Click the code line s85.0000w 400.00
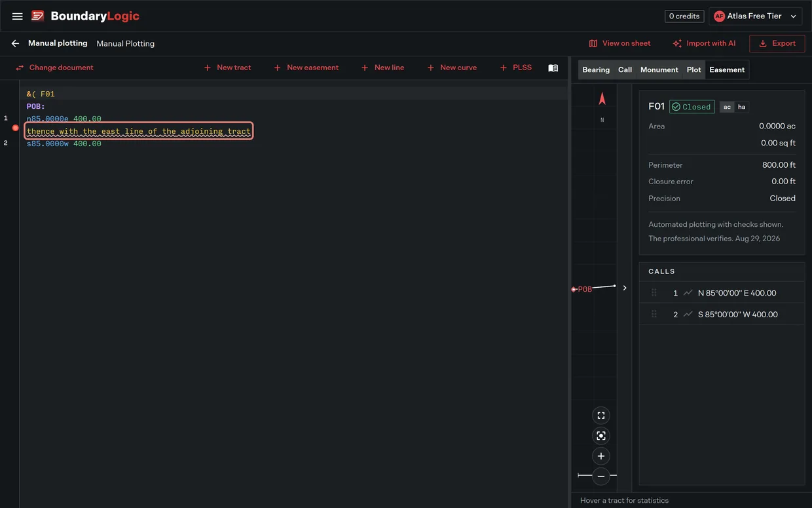Image resolution: width=812 pixels, height=508 pixels. [x=64, y=144]
